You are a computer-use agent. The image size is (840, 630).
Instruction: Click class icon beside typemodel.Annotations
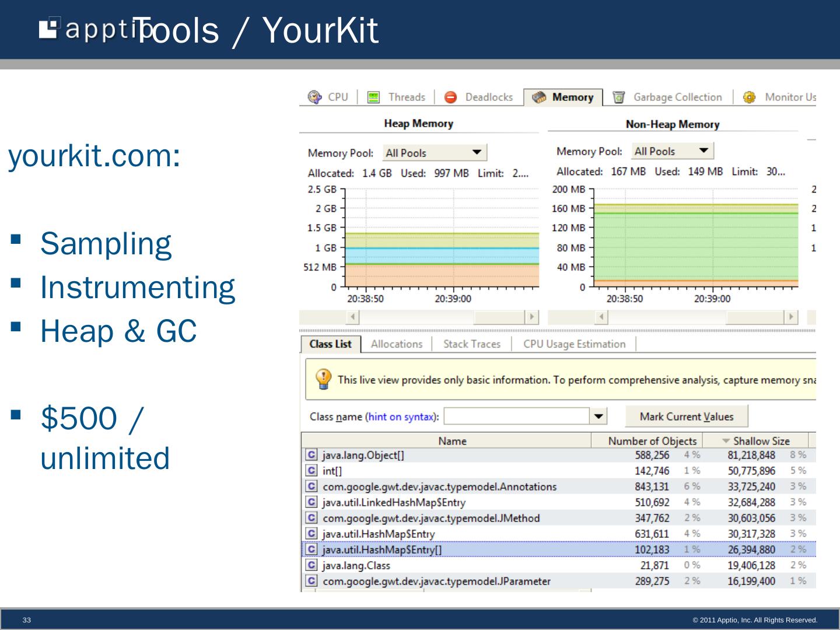coord(311,487)
